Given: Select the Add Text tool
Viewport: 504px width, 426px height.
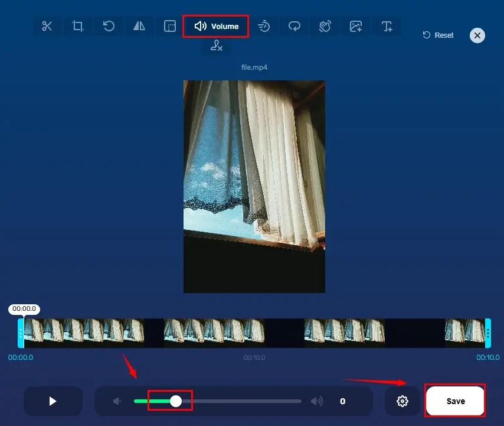Looking at the screenshot, I should pos(387,26).
